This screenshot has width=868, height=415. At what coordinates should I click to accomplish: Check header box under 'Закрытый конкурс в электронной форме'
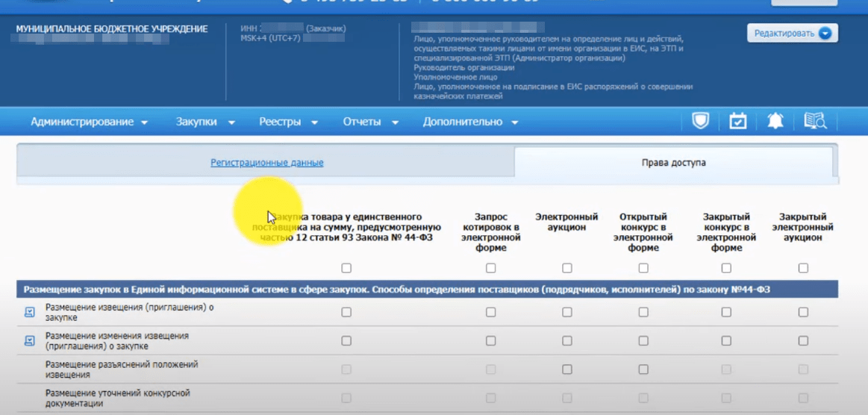pyautogui.click(x=726, y=268)
